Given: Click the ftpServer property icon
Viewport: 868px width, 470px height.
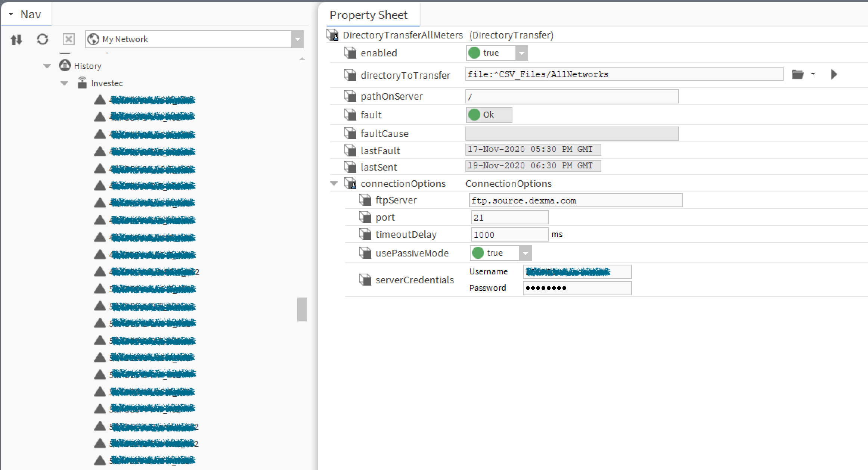Looking at the screenshot, I should pyautogui.click(x=365, y=200).
